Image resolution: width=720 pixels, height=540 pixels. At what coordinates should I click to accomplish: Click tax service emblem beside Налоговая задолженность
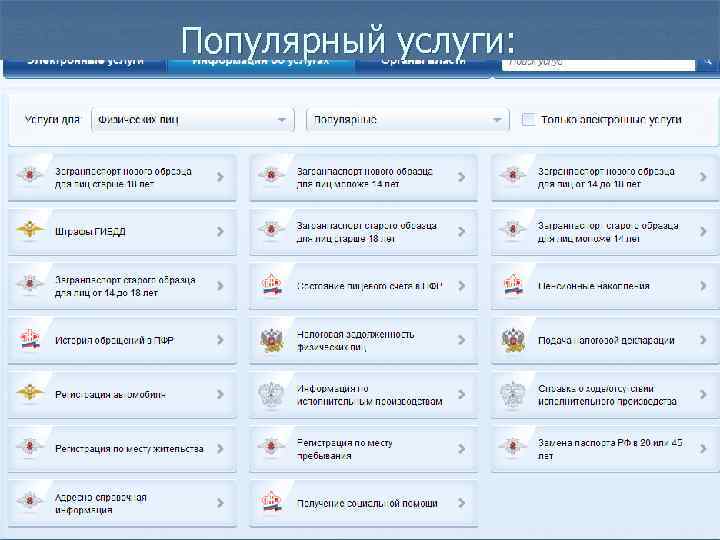point(271,340)
